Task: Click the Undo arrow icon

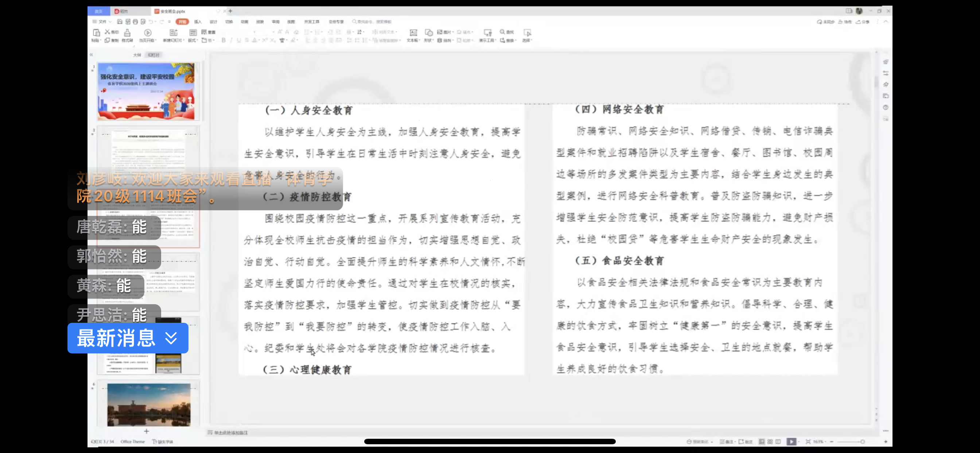Action: [x=151, y=22]
